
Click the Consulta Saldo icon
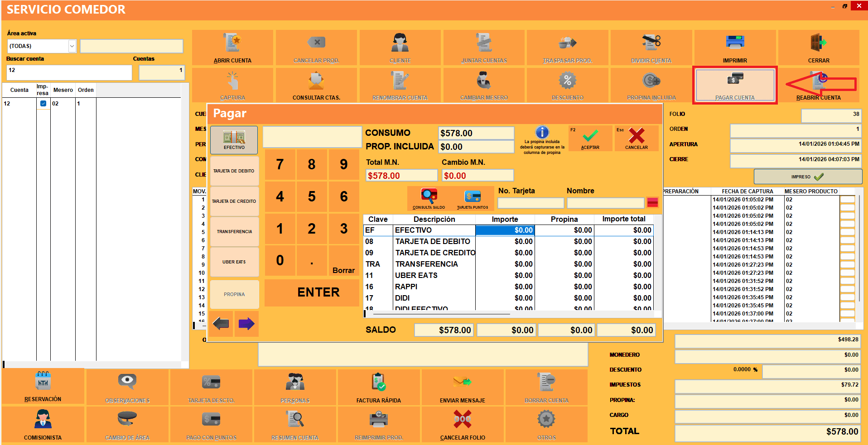[429, 196]
